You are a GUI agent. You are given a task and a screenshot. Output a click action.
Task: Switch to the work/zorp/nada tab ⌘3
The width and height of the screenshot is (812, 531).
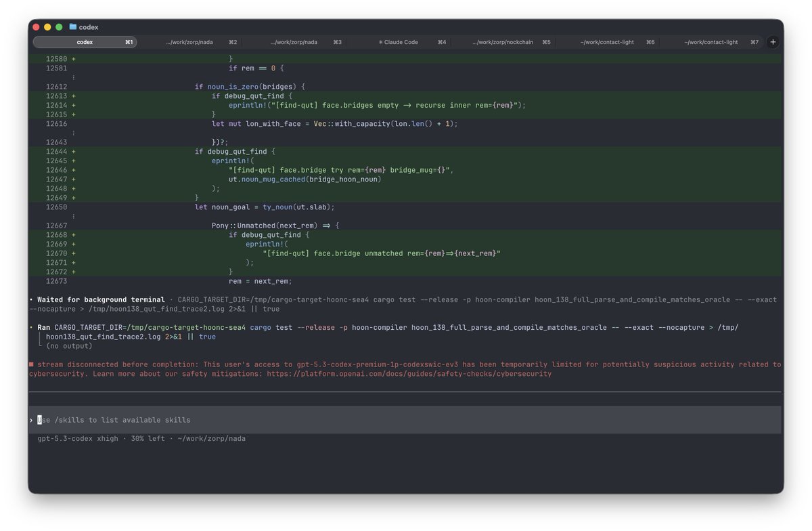point(294,42)
